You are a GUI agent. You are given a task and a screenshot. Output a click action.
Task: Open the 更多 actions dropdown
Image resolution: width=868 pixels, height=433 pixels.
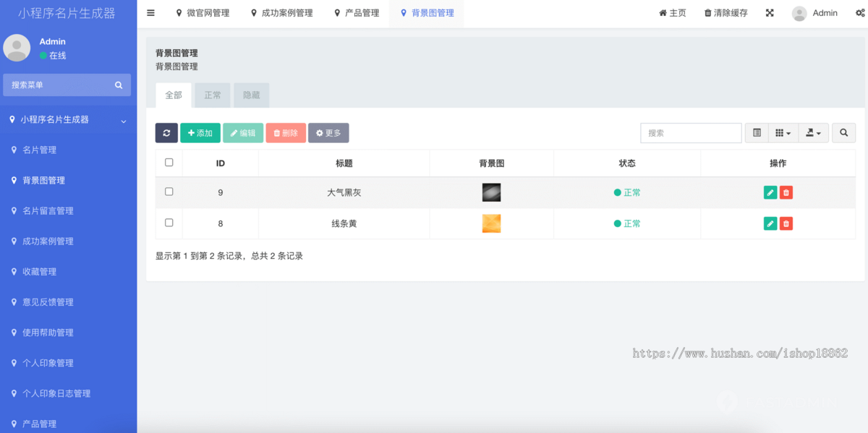tap(328, 133)
